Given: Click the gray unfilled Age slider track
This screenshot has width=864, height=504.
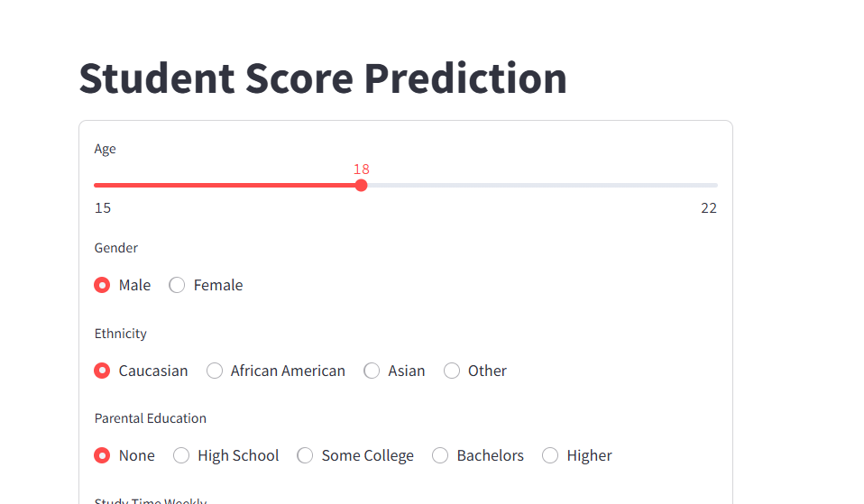Looking at the screenshot, I should [x=541, y=185].
